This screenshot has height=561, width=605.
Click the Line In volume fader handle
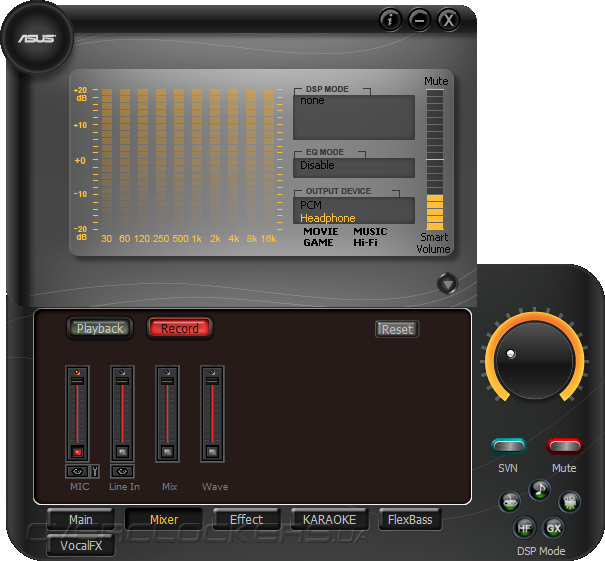click(122, 381)
